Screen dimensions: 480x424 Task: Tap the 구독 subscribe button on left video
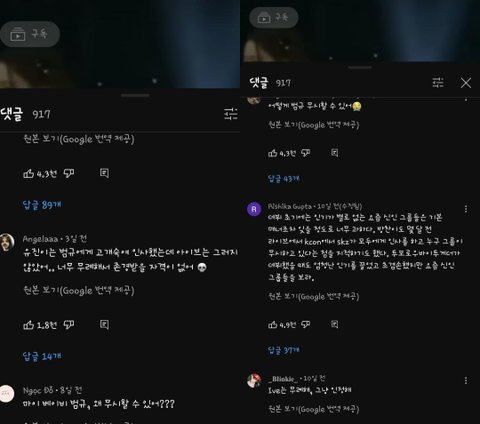pyautogui.click(x=30, y=34)
